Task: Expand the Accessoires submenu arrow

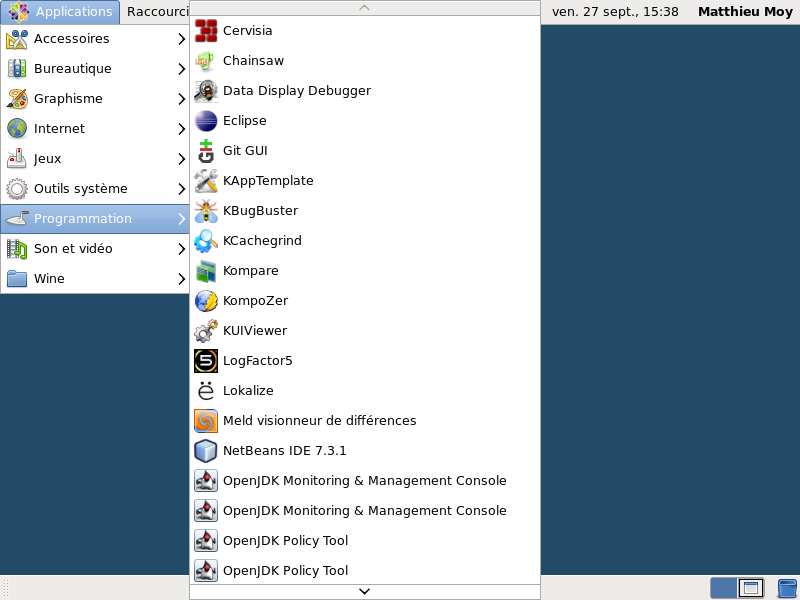Action: click(x=181, y=39)
